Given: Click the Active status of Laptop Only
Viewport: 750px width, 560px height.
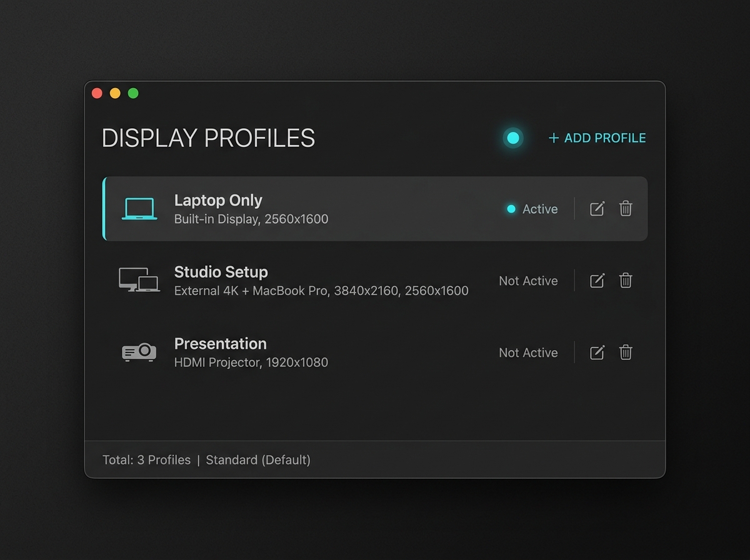Looking at the screenshot, I should pyautogui.click(x=532, y=209).
